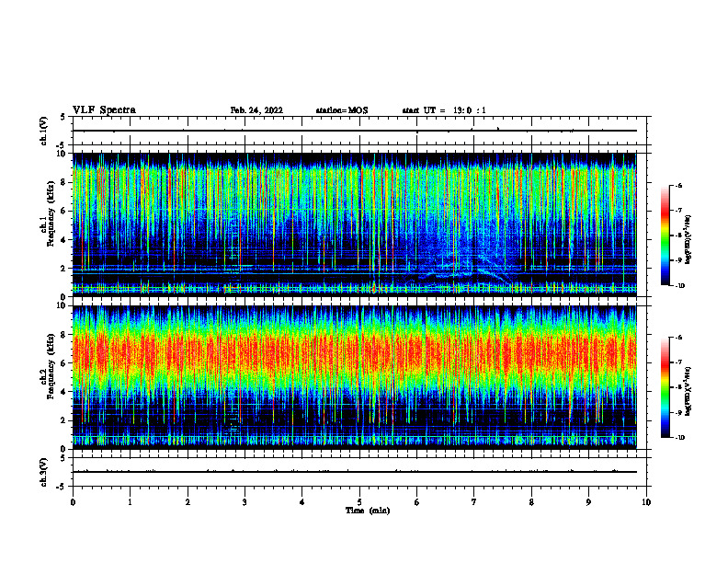
Task: Click the "station=MOS" header label
Action: click(x=342, y=110)
